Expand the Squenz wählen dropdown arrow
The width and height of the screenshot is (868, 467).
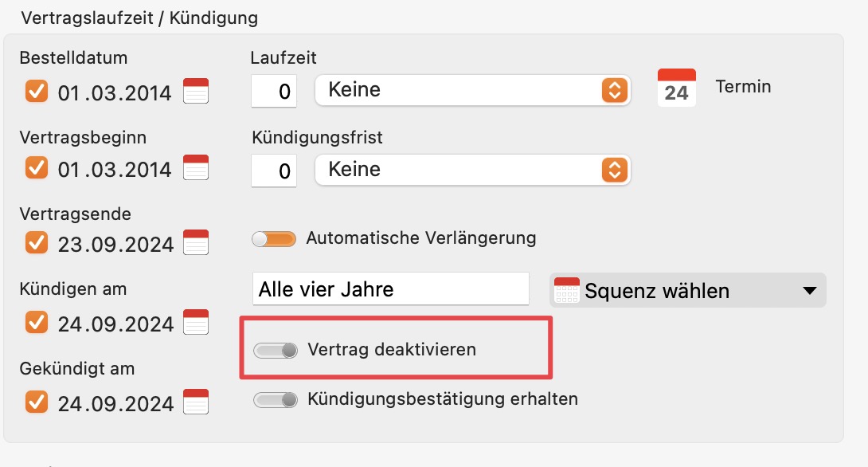809,290
